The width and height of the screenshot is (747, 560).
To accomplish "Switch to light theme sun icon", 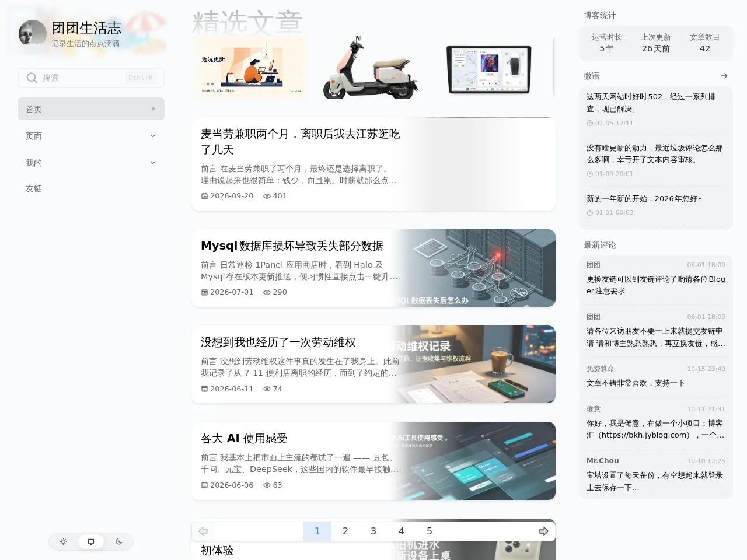I will pos(63,541).
